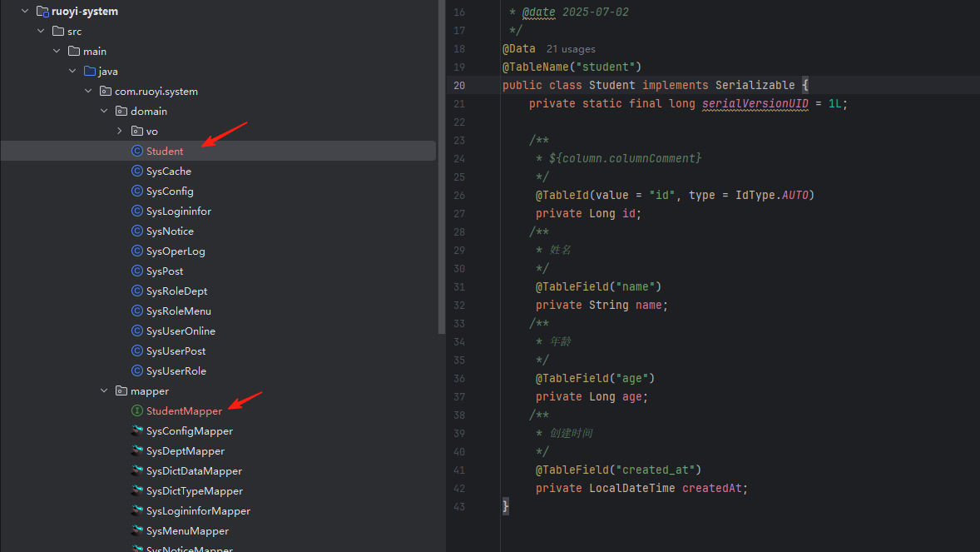980x552 pixels.
Task: Click the SysUserRole class icon
Action: click(137, 370)
